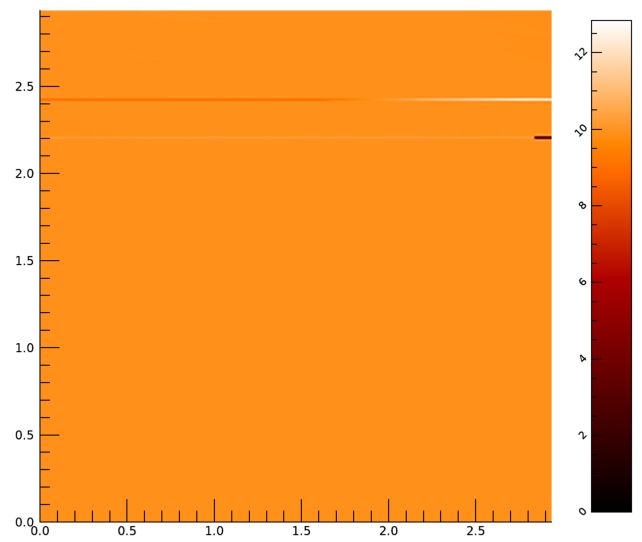Screen dimensions: 642x542
Task: Click the dark red streak in the heatmap
Action: pos(543,138)
